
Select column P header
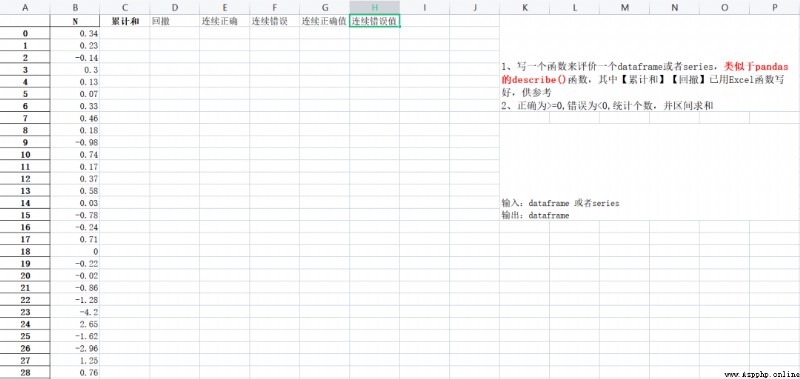pyautogui.click(x=775, y=7)
